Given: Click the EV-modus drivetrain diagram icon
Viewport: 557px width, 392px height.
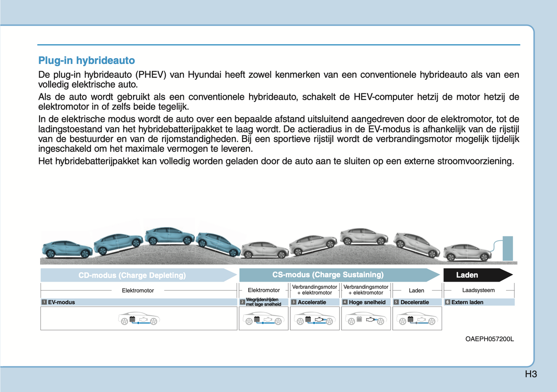Looking at the screenshot, I should [139, 319].
